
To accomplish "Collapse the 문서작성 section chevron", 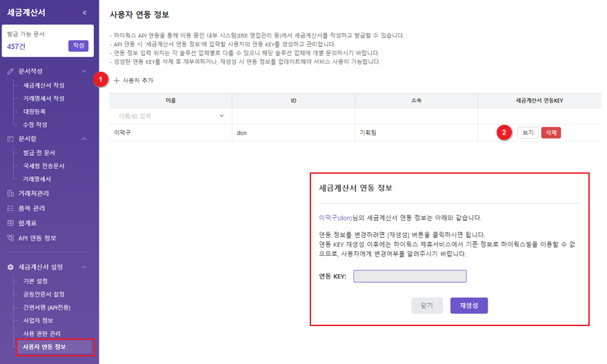I will [x=83, y=71].
